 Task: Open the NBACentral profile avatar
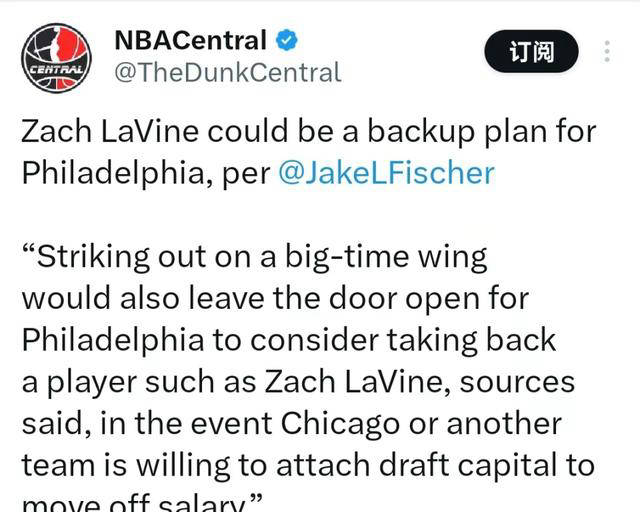tap(56, 58)
